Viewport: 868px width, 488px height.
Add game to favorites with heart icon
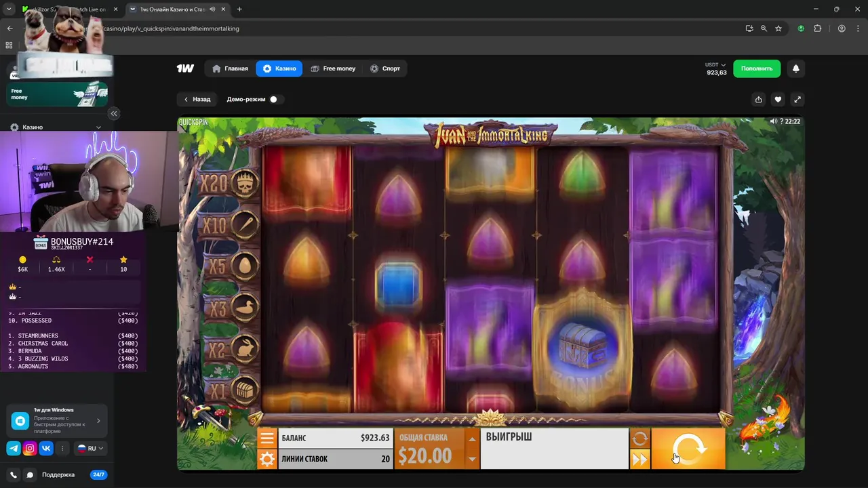coord(778,100)
